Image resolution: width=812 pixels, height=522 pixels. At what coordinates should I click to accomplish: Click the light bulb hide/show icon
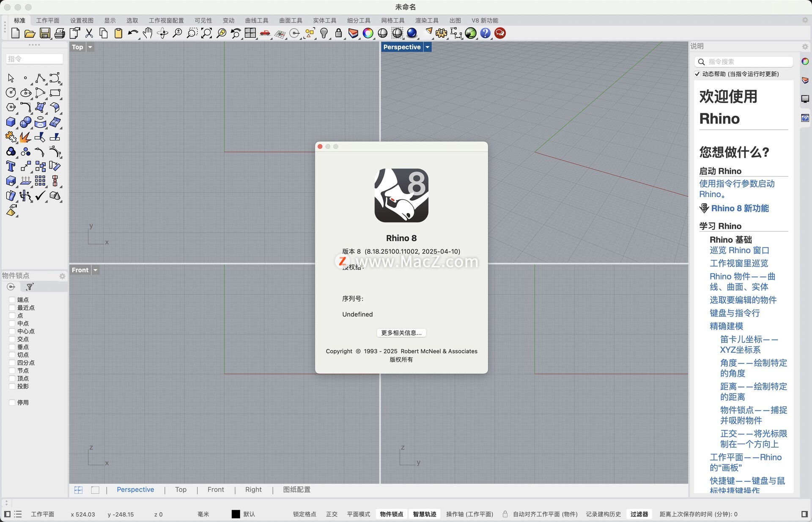pyautogui.click(x=324, y=33)
